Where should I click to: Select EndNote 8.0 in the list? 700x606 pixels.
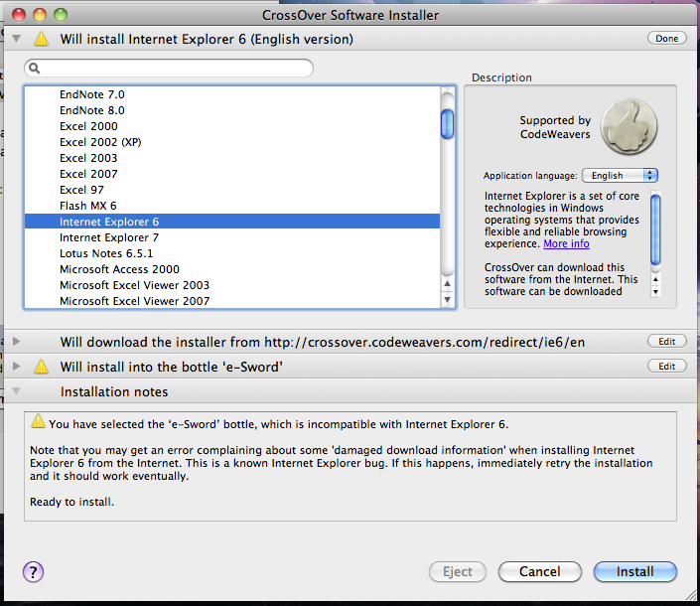(x=232, y=110)
